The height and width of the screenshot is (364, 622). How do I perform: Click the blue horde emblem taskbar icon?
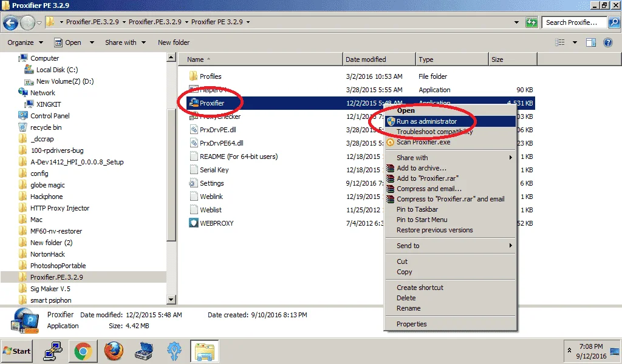point(174,351)
